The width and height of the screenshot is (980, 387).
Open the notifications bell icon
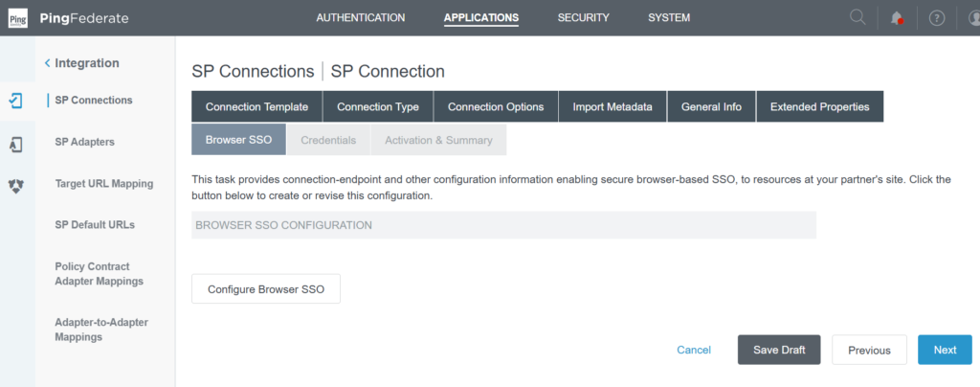(897, 18)
